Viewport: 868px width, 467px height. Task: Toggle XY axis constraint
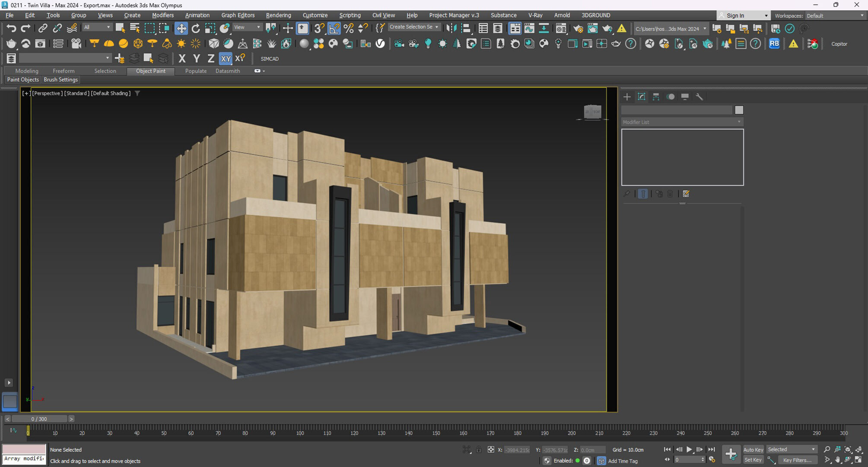click(226, 58)
